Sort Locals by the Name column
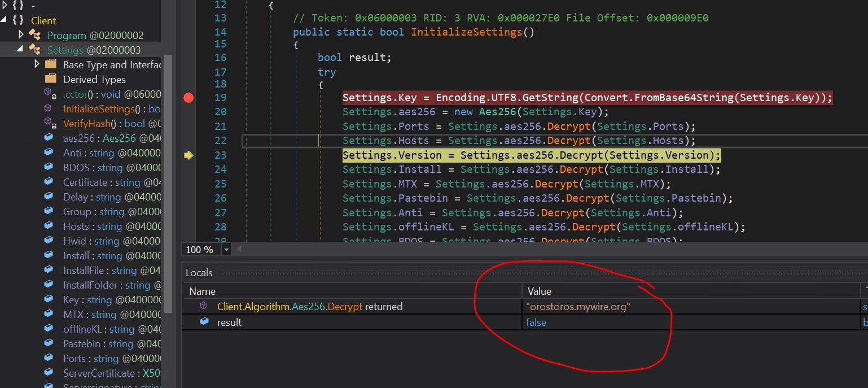The width and height of the screenshot is (868, 388). coord(202,291)
